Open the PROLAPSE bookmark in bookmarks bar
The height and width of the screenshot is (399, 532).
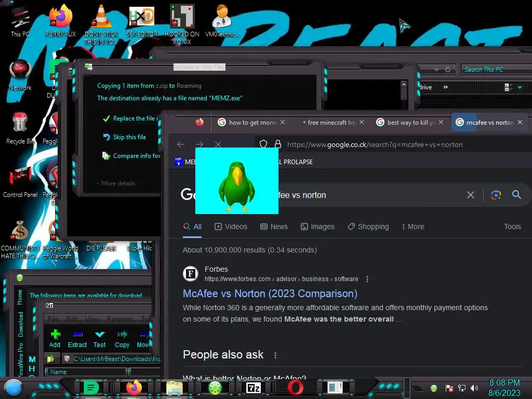click(296, 162)
